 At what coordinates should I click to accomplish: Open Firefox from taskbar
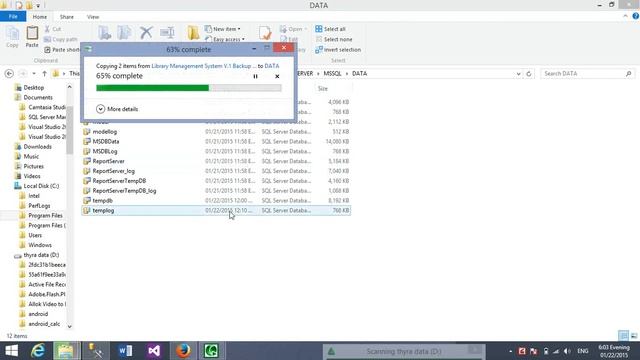(183, 351)
